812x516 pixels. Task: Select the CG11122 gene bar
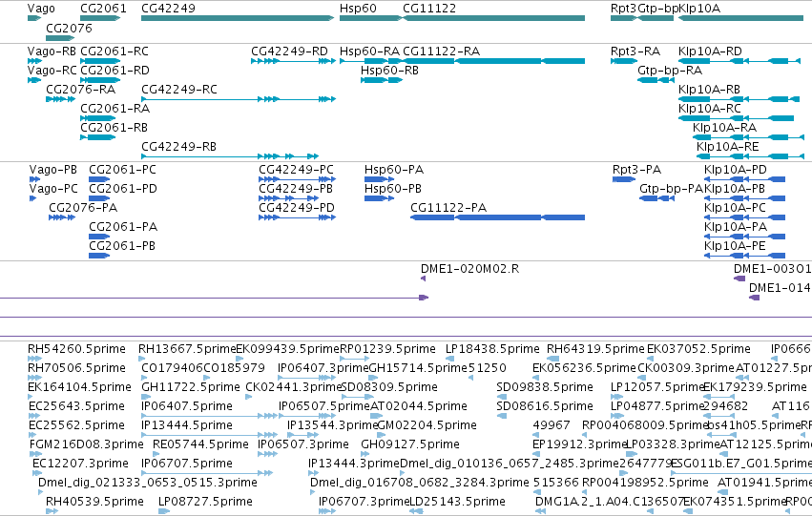pos(494,18)
